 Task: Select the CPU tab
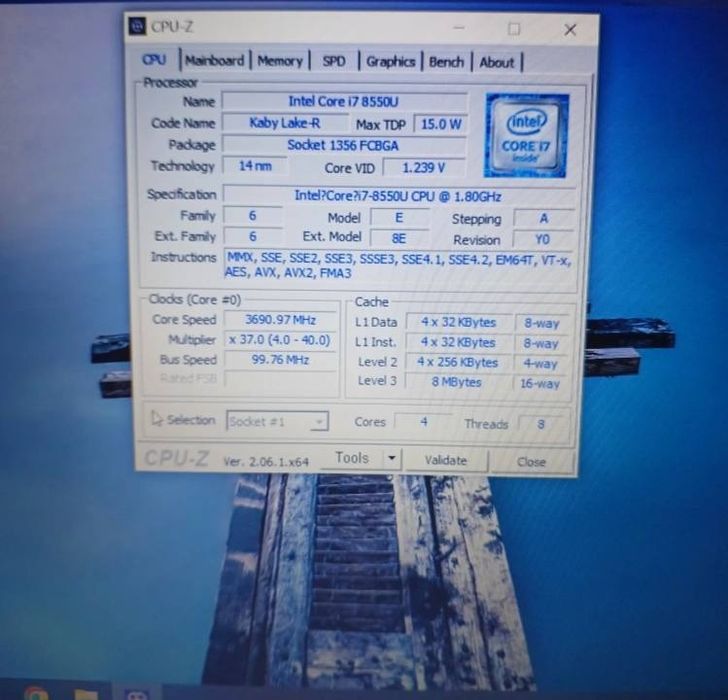tap(154, 60)
